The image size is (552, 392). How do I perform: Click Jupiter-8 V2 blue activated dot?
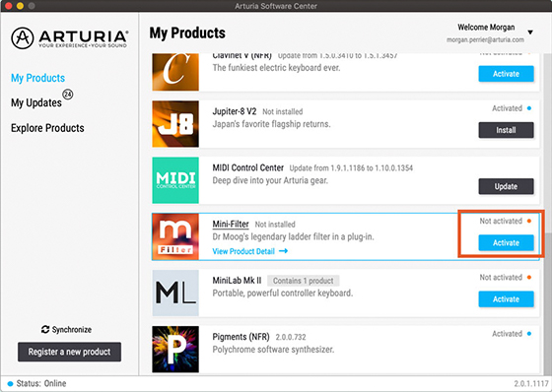(529, 108)
